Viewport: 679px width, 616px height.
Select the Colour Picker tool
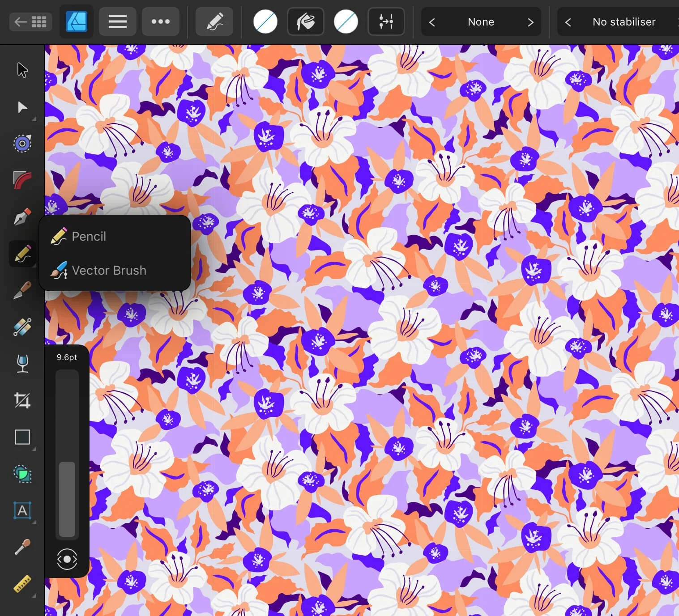tap(22, 547)
